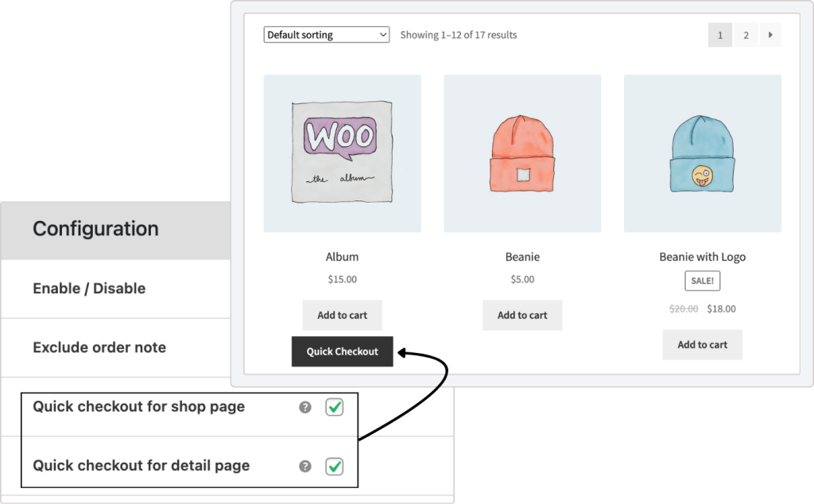Open the Default sorting dropdown
This screenshot has height=504, width=814.
coord(327,35)
